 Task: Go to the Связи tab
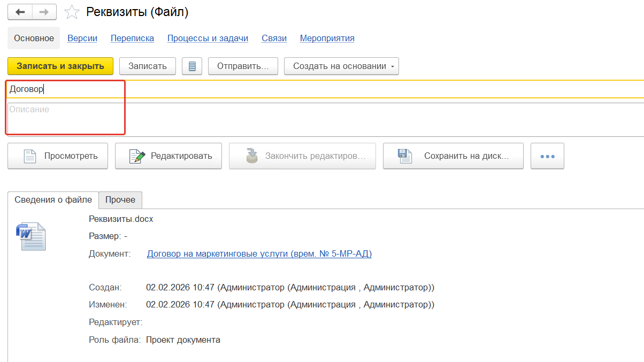274,38
